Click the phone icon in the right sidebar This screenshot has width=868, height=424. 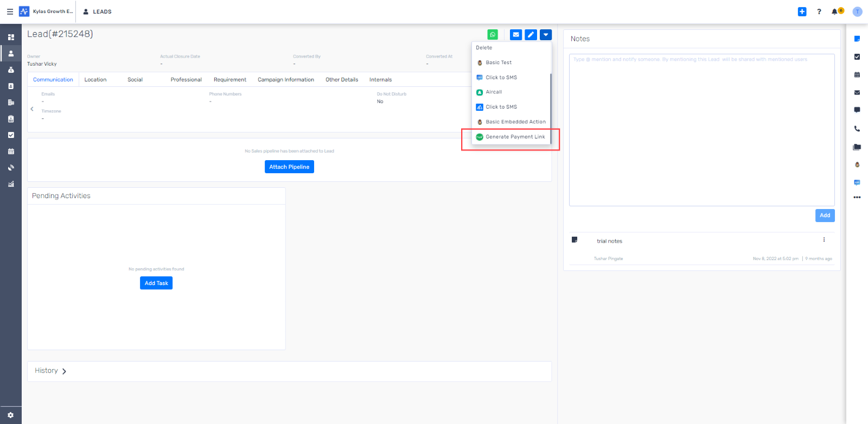pyautogui.click(x=857, y=129)
